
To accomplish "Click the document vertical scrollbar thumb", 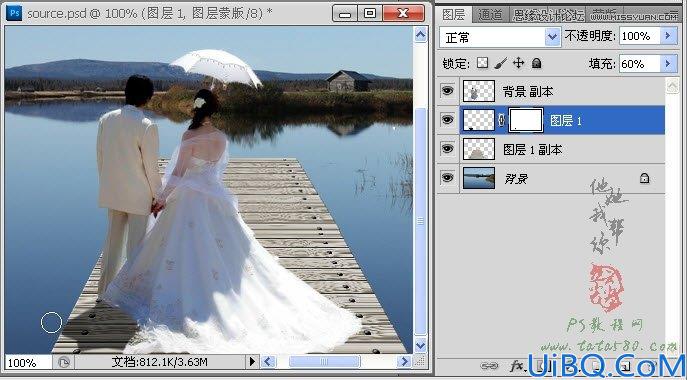I will 420,221.
